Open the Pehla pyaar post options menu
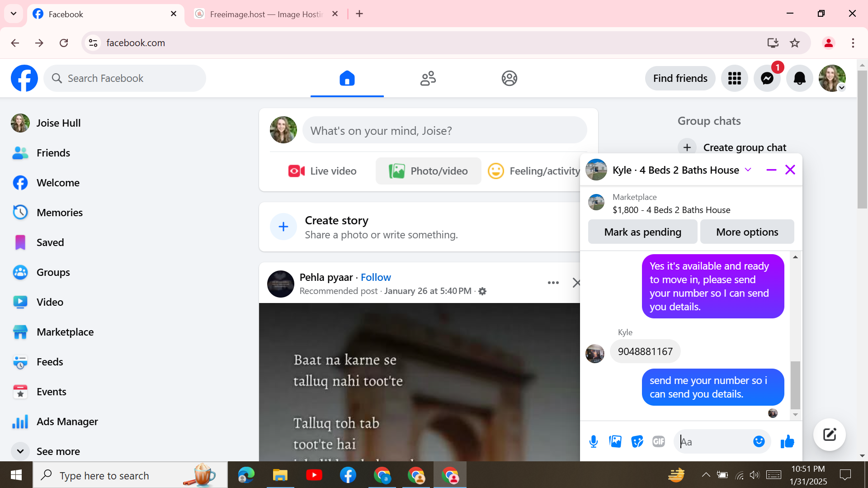This screenshot has height=488, width=868. pyautogui.click(x=553, y=283)
